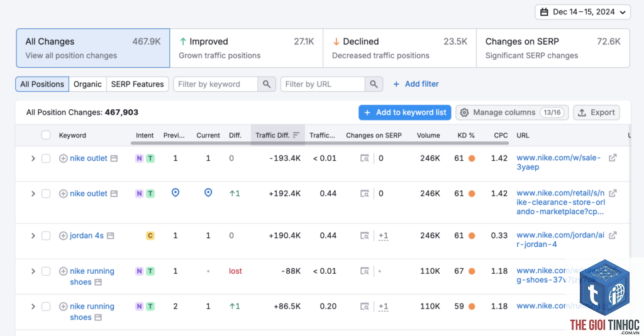The image size is (644, 336).
Task: Switch to the Declined tab
Action: pyautogui.click(x=399, y=48)
